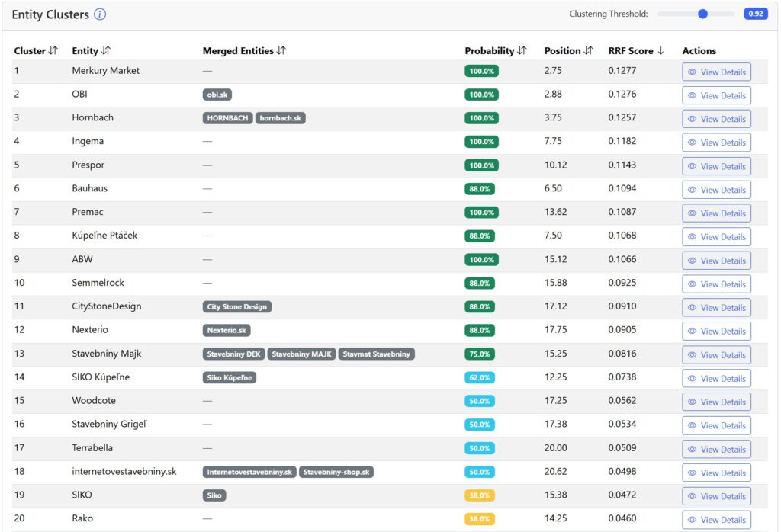The image size is (781, 532).
Task: Select the City Stone Design tag
Action: coord(237,306)
